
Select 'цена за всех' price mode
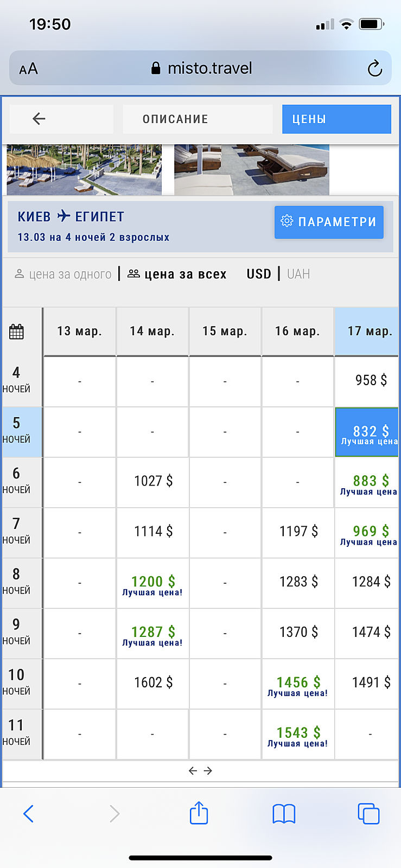177,274
